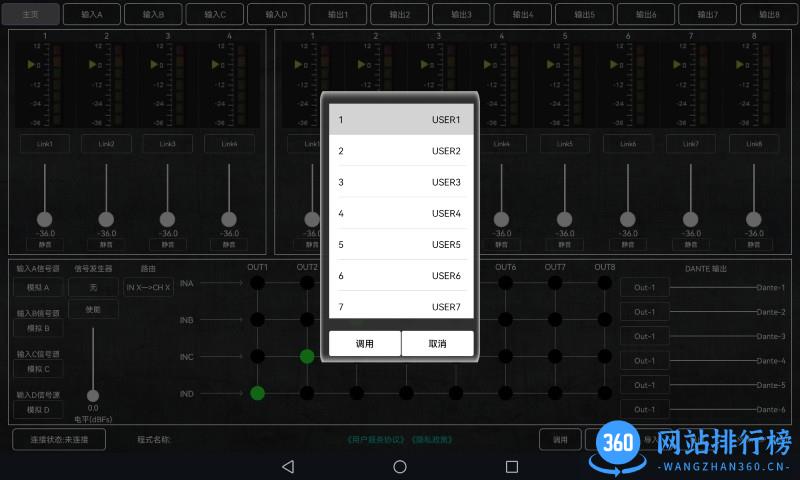Click output channel 7 fader knob
This screenshot has width=800, height=480.
coord(690,219)
